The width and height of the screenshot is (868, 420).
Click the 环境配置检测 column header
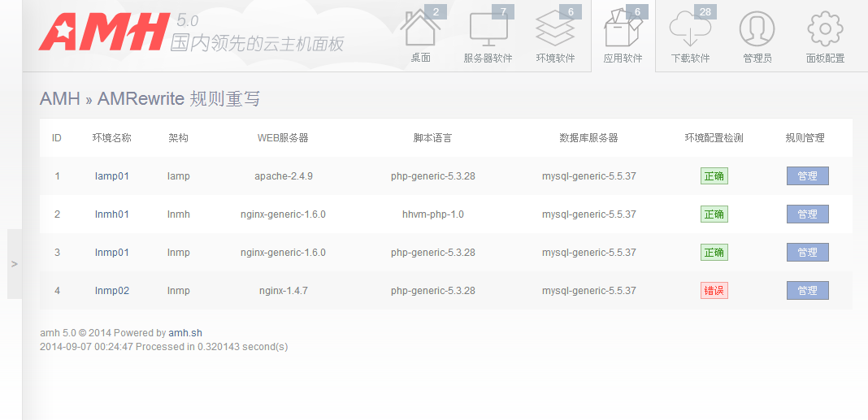714,138
